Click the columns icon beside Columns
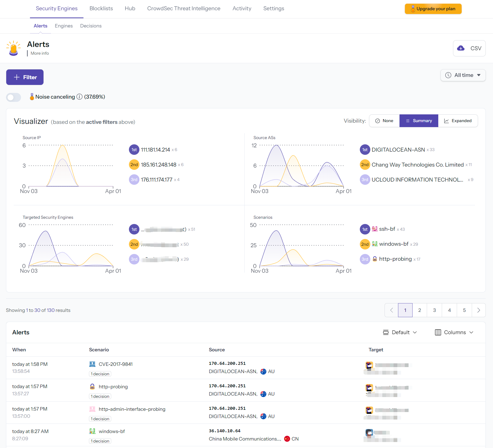 point(438,332)
